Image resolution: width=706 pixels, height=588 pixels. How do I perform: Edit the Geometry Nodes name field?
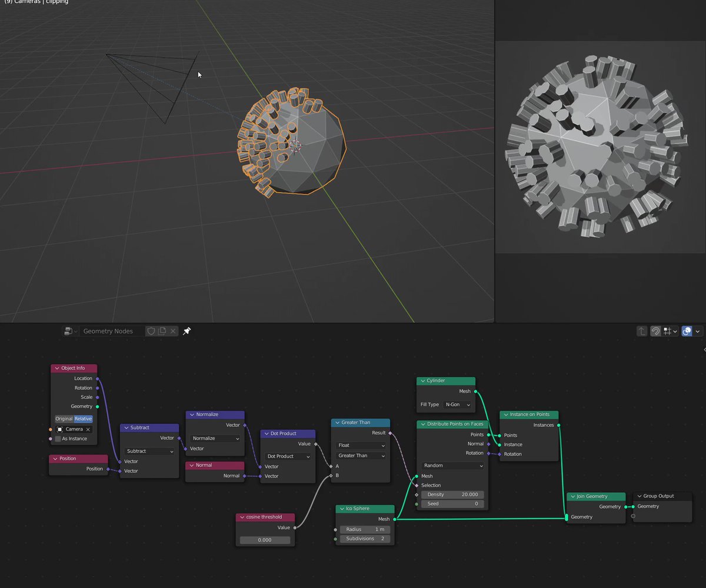coord(112,331)
